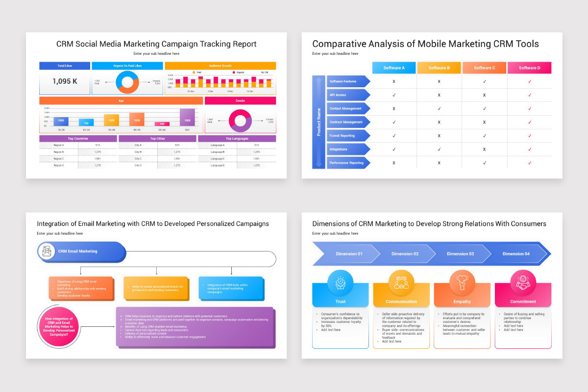Click the 35-44 age bar
The image size is (588, 392).
pos(112,120)
